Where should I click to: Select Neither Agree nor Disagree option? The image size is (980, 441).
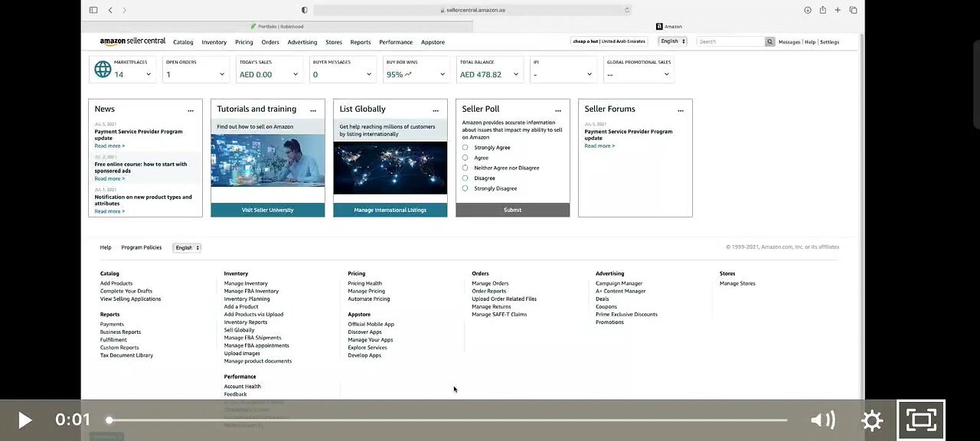465,168
